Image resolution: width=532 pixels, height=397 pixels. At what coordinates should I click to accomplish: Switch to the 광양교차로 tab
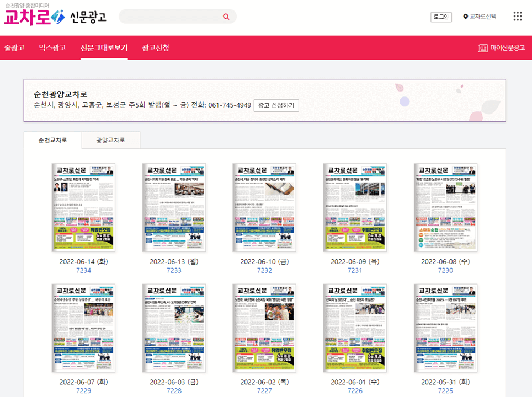tap(110, 140)
